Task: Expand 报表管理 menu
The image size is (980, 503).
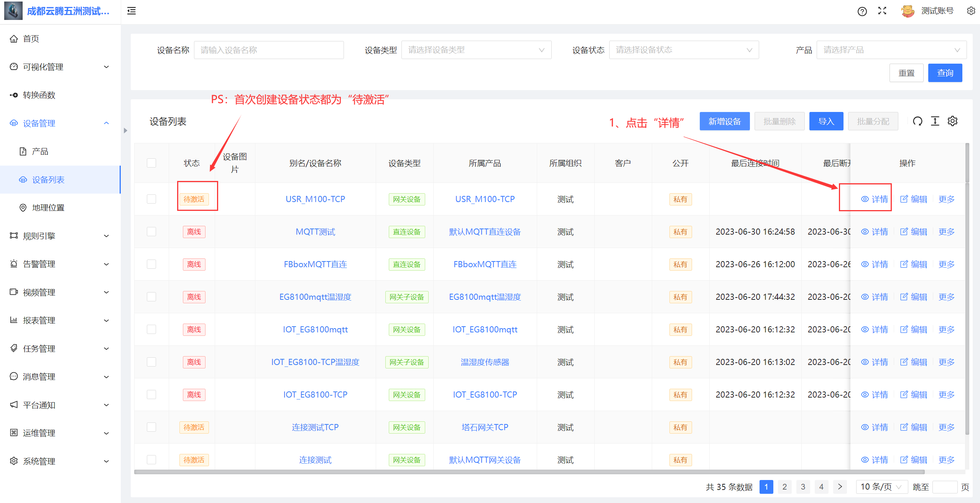Action: pos(60,320)
